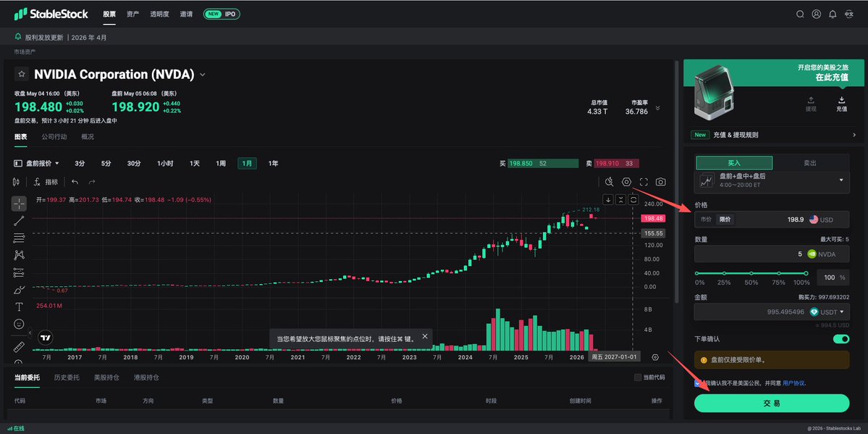Switch to 概况 tab
Viewport: 868px width, 434px height.
(x=88, y=137)
